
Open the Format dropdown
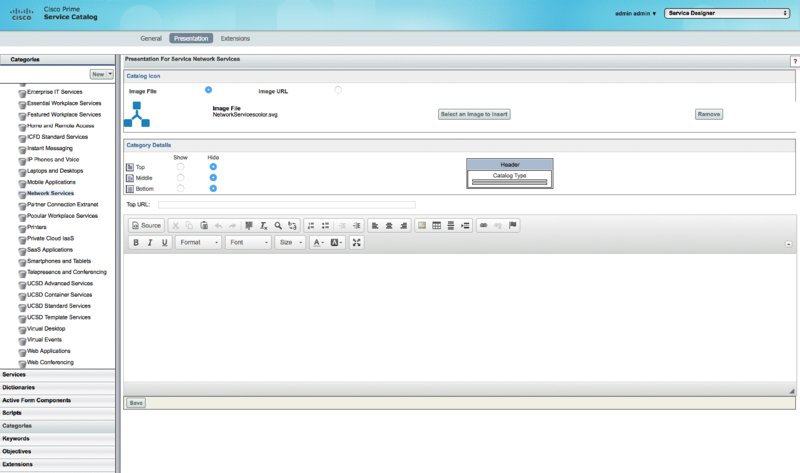pyautogui.click(x=198, y=242)
